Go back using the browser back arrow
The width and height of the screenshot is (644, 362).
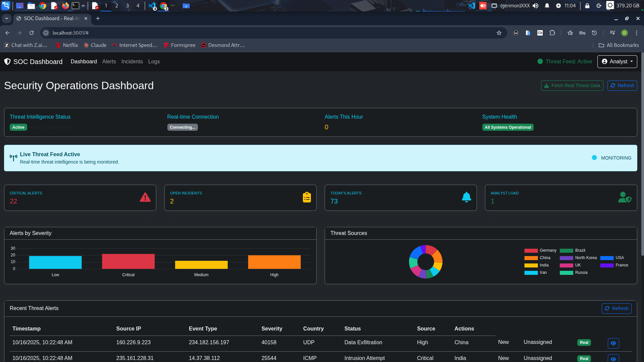point(7,33)
